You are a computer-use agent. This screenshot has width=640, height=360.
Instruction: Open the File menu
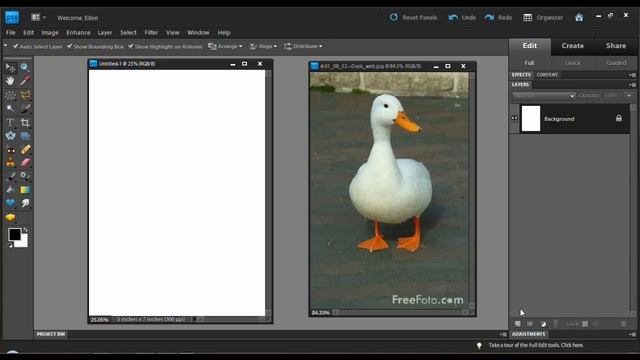coord(11,33)
